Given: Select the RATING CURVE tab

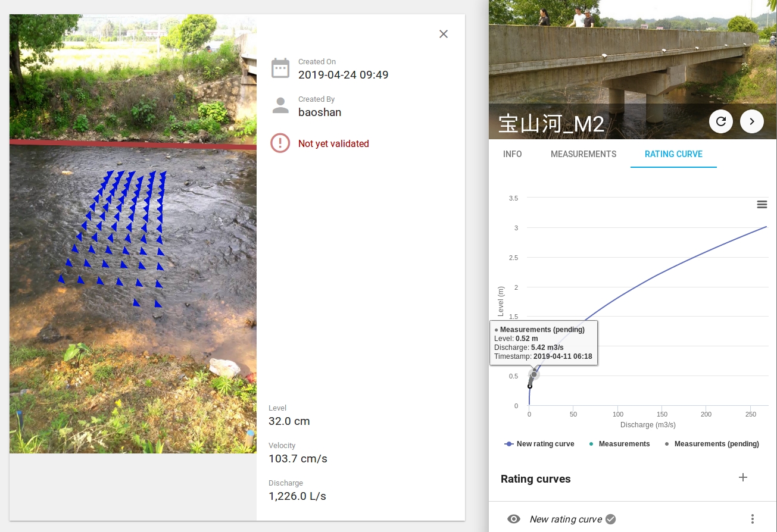Looking at the screenshot, I should [673, 154].
